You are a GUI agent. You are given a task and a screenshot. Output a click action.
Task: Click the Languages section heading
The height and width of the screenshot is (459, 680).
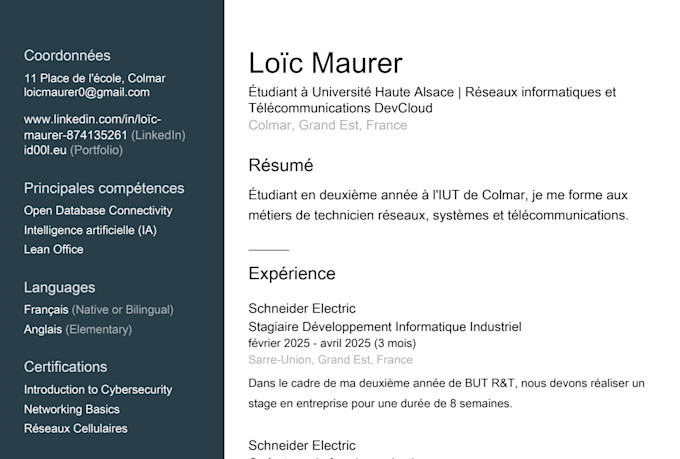click(x=59, y=288)
